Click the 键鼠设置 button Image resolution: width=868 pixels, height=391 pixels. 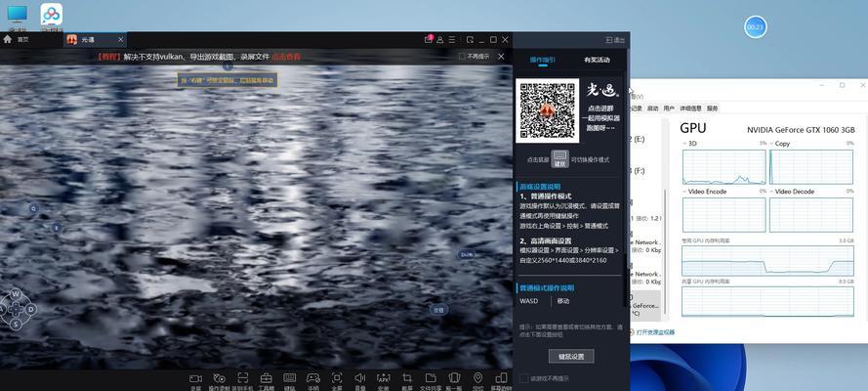point(571,356)
